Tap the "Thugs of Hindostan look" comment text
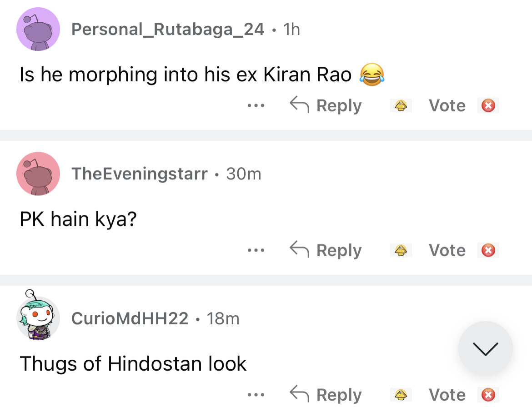 pyautogui.click(x=133, y=364)
